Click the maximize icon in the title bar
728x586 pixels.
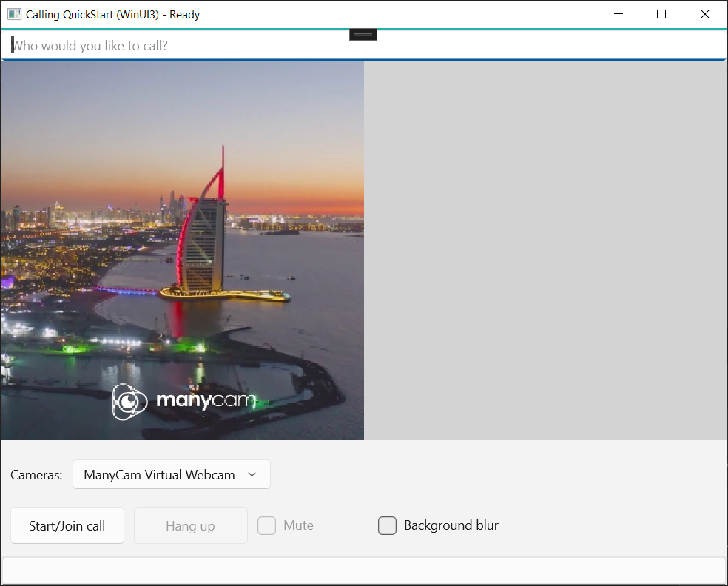pyautogui.click(x=661, y=13)
